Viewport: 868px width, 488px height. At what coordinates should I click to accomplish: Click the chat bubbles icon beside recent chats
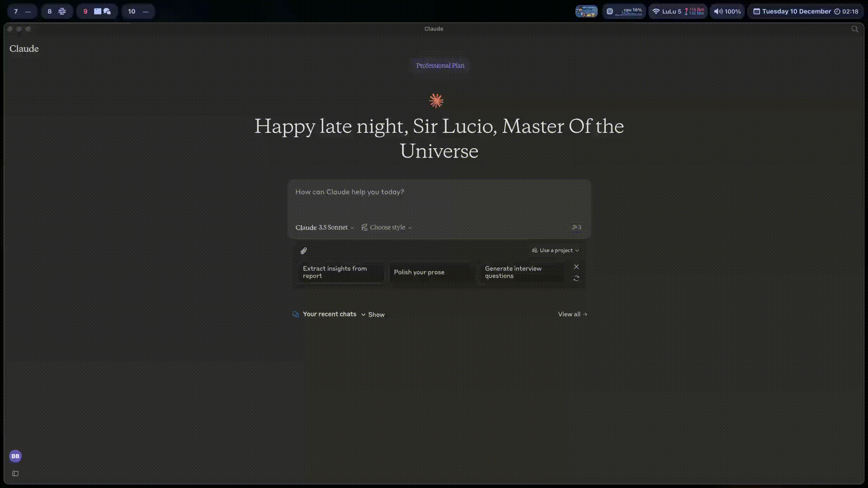(x=296, y=314)
